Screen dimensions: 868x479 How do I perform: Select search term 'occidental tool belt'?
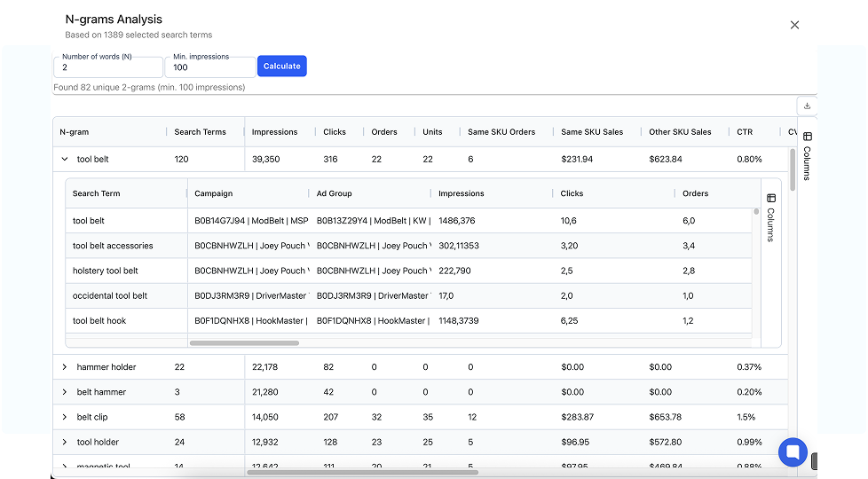[x=109, y=295]
